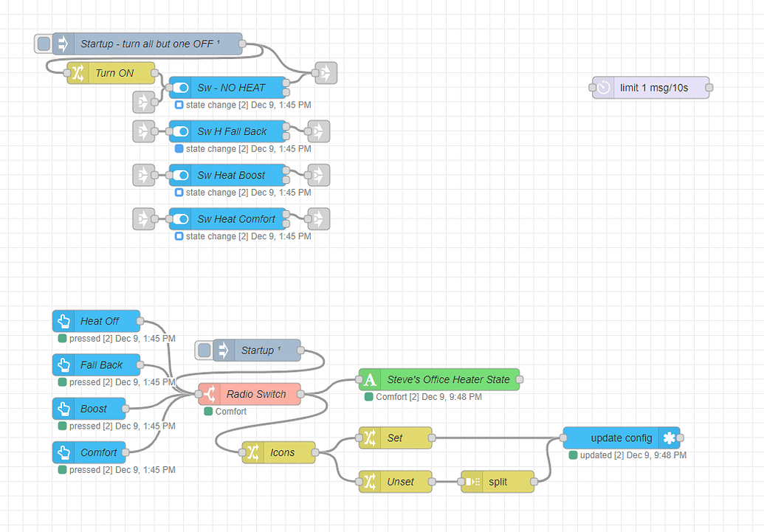Select the link-in node left of 'Sw Heat Boost'
Screen dimensions: 764x532
pyautogui.click(x=144, y=176)
